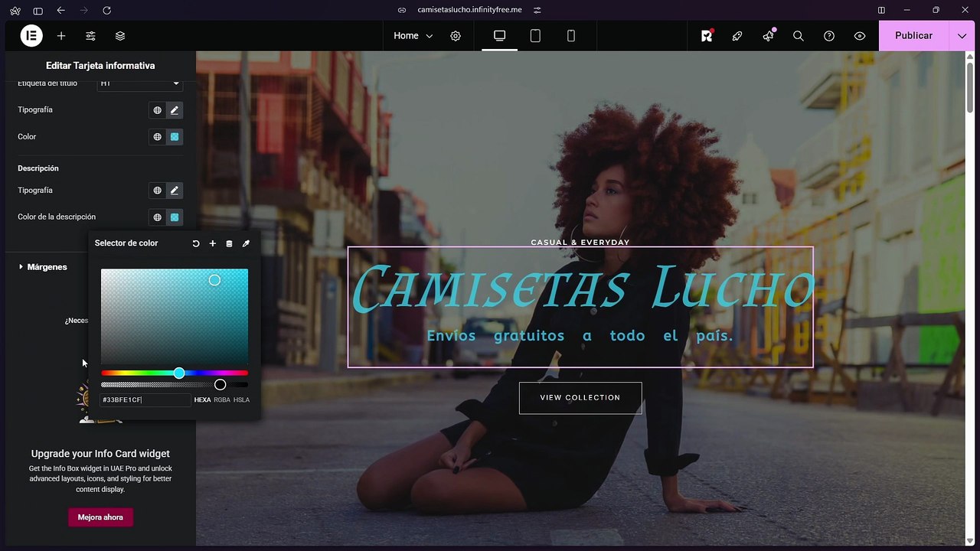Publish the page with Publicar
980x551 pixels.
click(913, 36)
